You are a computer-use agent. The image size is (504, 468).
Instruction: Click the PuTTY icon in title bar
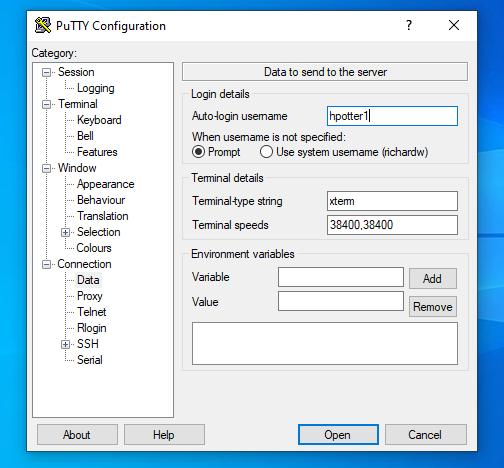point(43,25)
